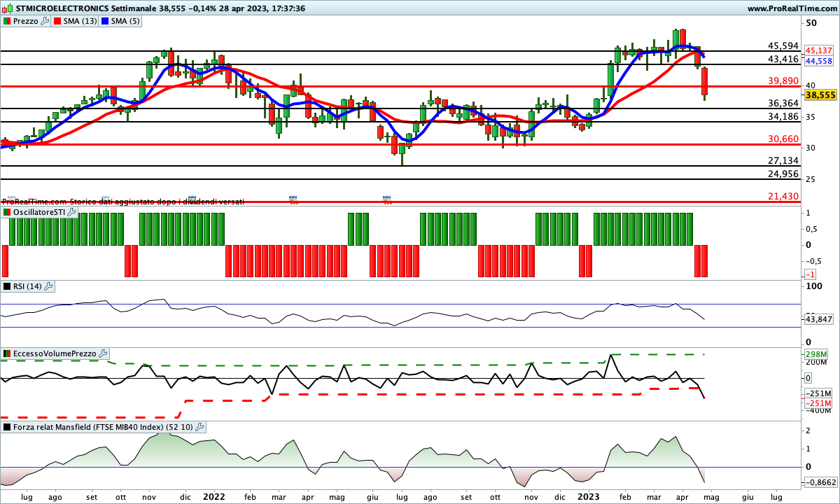Click the 2022 year label on time axis
The width and height of the screenshot is (840, 504).
point(213,496)
